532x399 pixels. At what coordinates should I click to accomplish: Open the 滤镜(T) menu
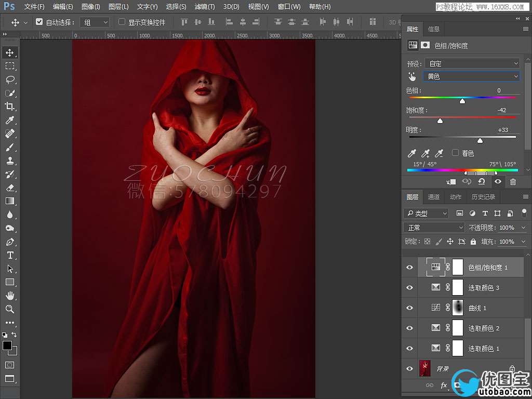coord(205,7)
